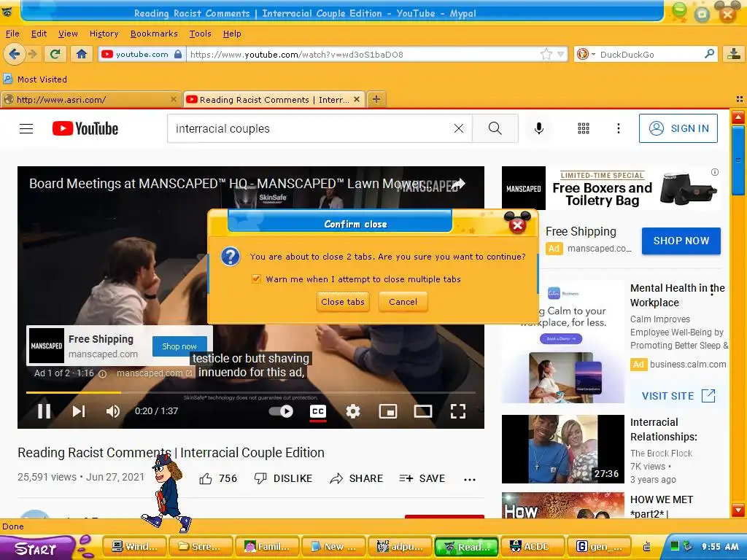Switch to ACDC taskbar window
747x560 pixels.
533,547
